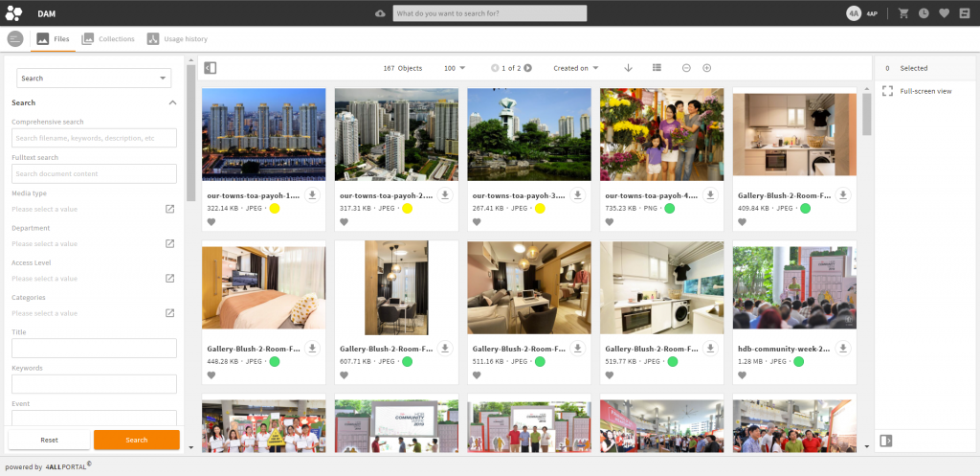Click the yellow status dot of our-towns-toa-payoh-1
Viewport: 980px width, 476px height.
point(275,208)
